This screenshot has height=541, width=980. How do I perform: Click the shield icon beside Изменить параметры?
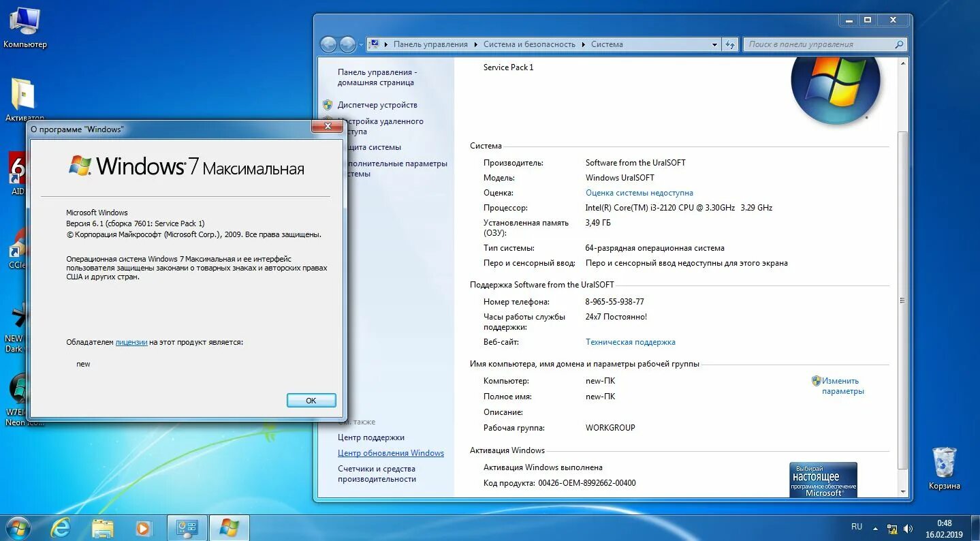tap(816, 381)
